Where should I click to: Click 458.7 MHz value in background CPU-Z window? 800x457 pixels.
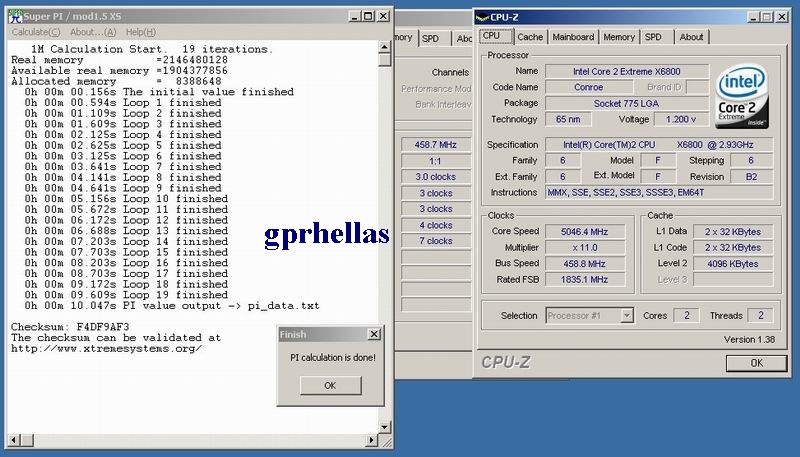pos(436,145)
